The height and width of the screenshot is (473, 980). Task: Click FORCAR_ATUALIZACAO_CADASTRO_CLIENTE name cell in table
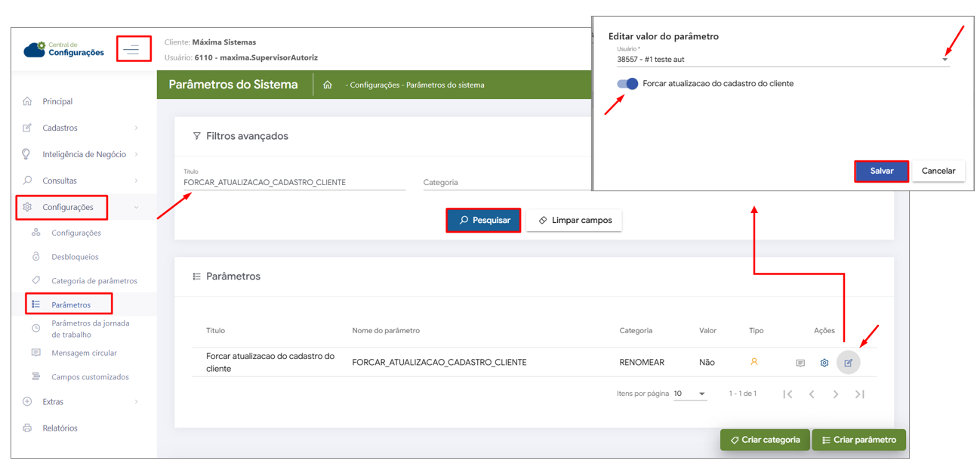tap(439, 363)
